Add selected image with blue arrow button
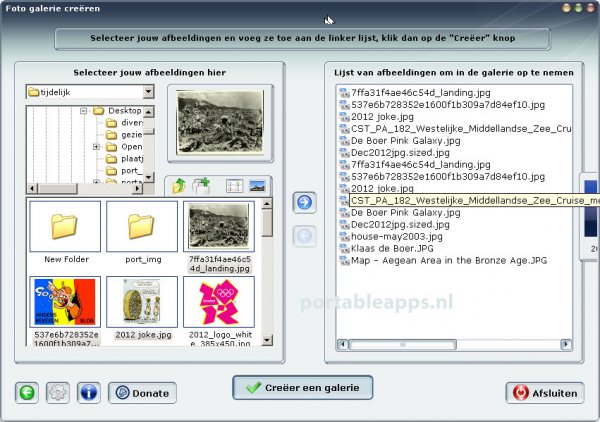This screenshot has width=600, height=422. (x=304, y=203)
